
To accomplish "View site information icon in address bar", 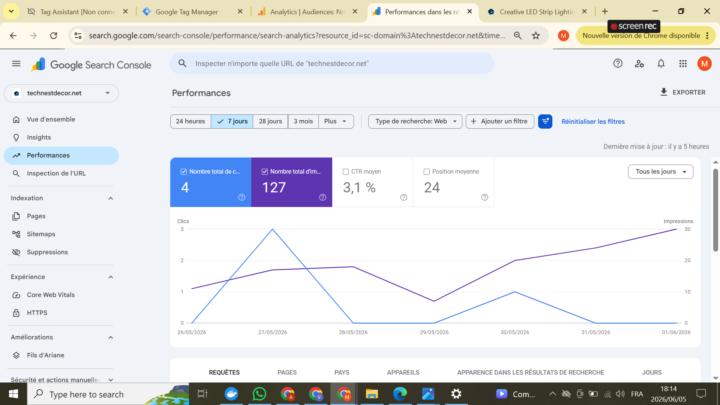I will (78, 35).
